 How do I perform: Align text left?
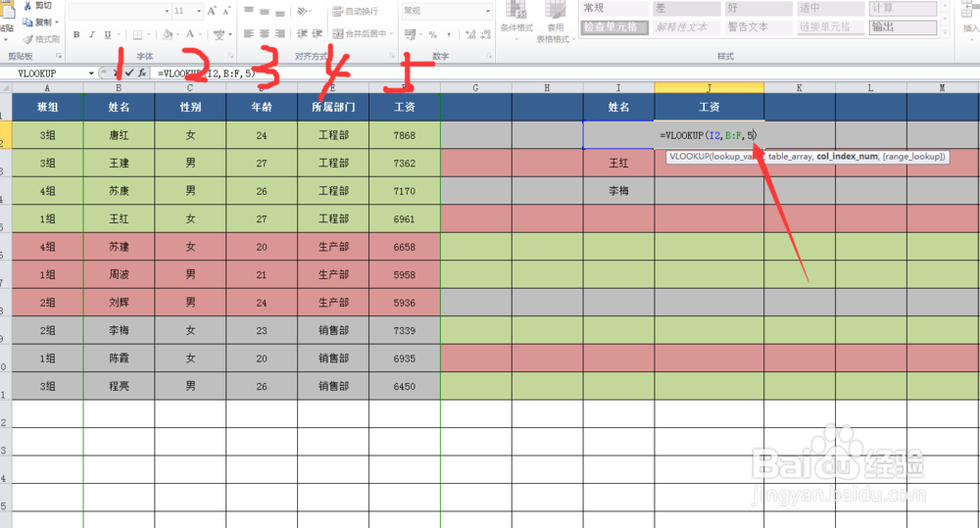(x=249, y=33)
